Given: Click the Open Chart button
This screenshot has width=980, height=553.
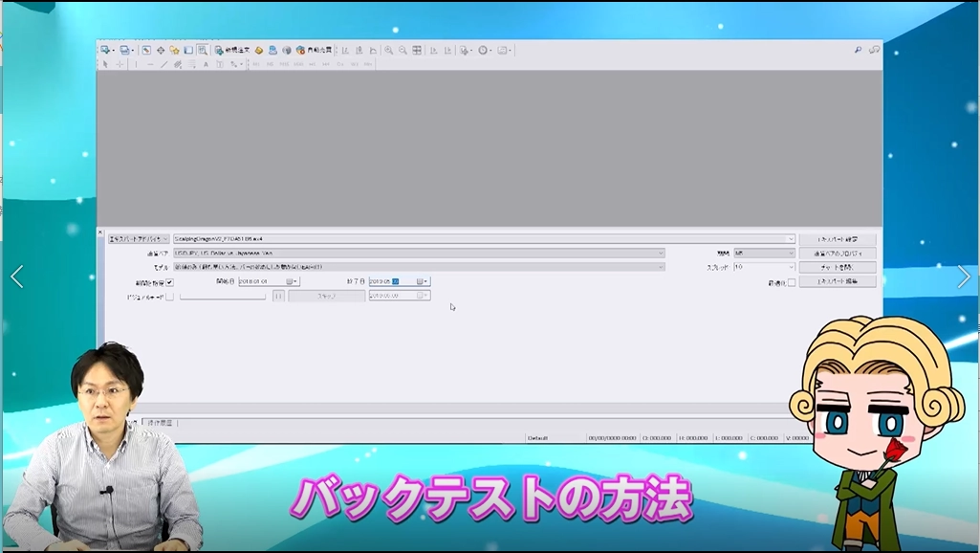Looking at the screenshot, I should click(x=837, y=268).
